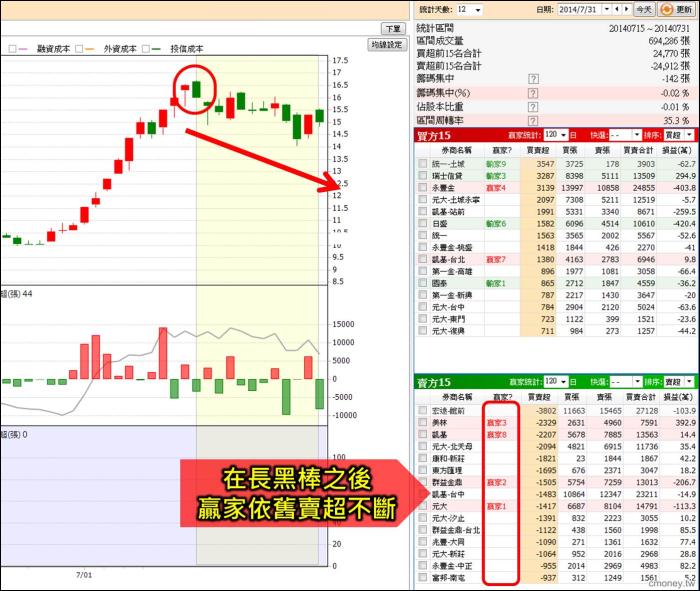Click the 輸家9 tag on 統一-土城 row
This screenshot has width=700, height=591.
tap(496, 164)
